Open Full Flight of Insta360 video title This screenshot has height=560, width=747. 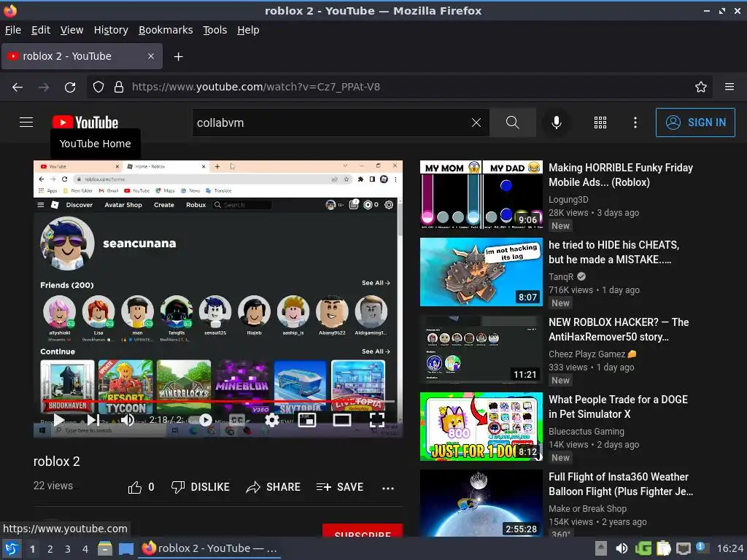(x=621, y=484)
